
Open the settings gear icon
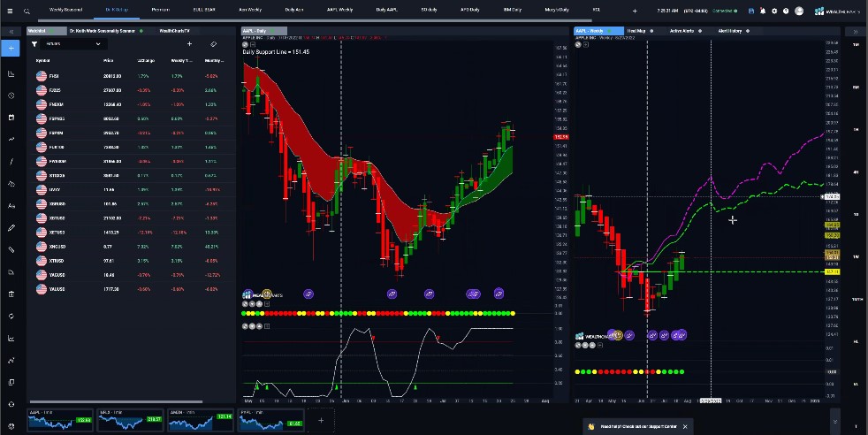tap(774, 11)
